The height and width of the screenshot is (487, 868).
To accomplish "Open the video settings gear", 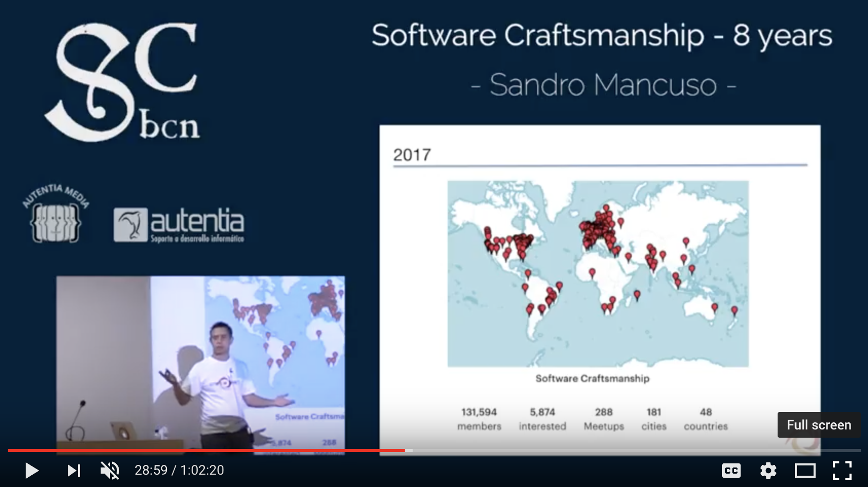I will 768,470.
